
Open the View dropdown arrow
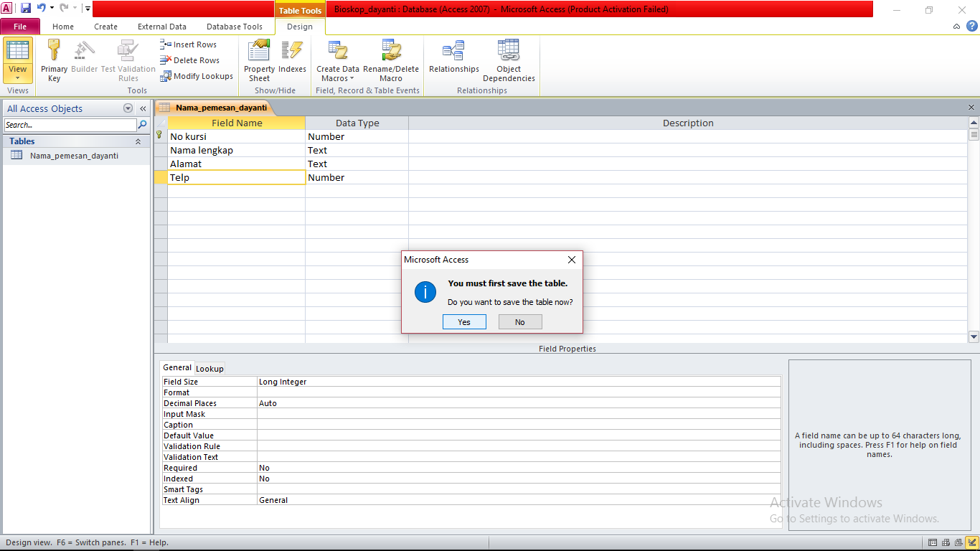tap(18, 77)
